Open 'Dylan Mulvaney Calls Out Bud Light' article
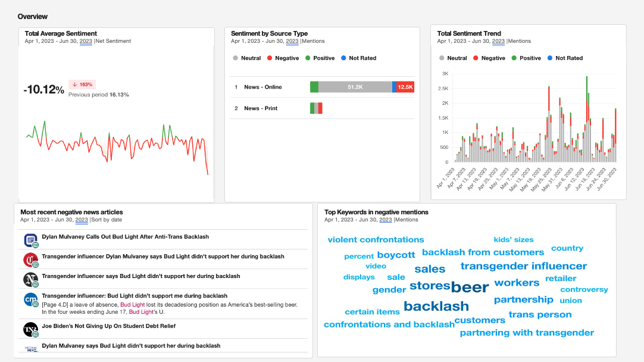This screenshot has height=362, width=644. 125,237
